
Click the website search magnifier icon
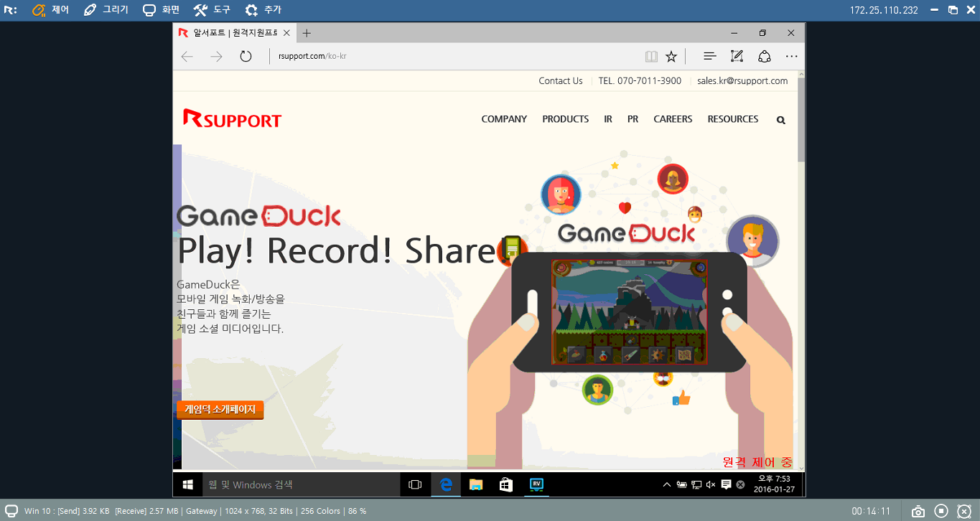[781, 120]
